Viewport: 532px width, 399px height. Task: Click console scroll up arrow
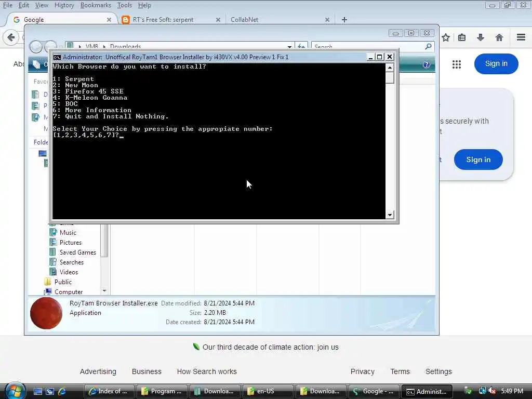point(390,68)
